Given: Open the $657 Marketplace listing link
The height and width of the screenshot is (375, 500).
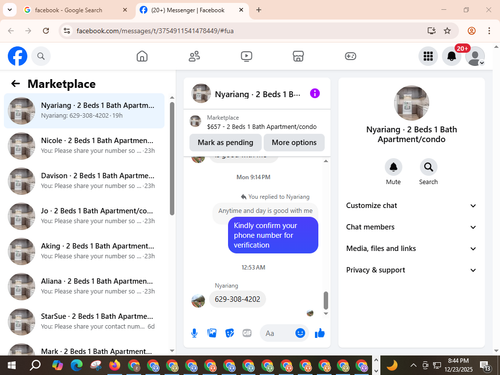Looking at the screenshot, I should (257, 122).
